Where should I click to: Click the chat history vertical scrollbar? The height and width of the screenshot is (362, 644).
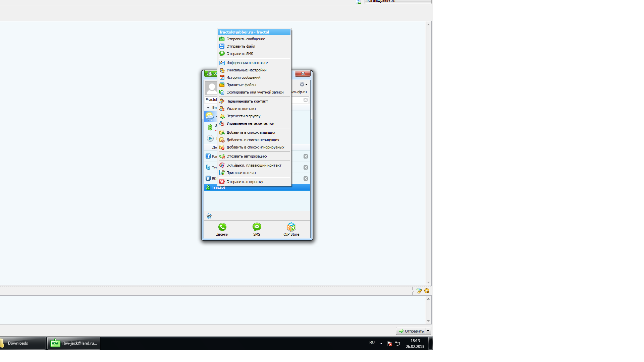428,154
